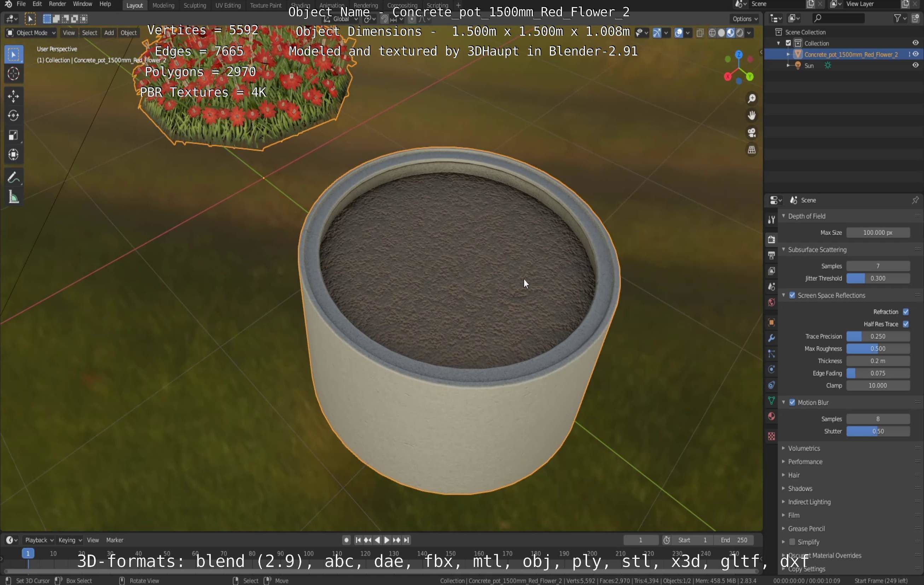Viewport: 924px width, 585px height.
Task: Open the Output properties tab
Action: pyautogui.click(x=771, y=256)
